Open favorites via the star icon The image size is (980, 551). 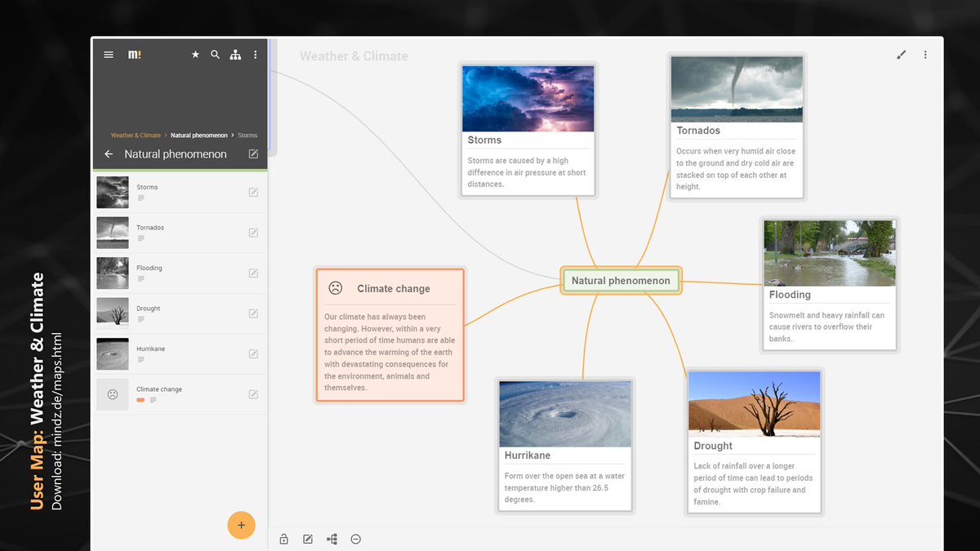click(x=195, y=54)
